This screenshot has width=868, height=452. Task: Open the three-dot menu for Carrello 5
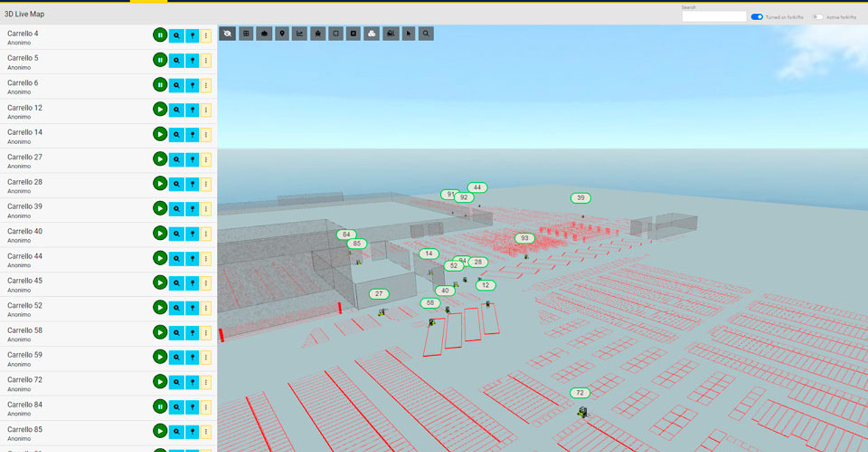[206, 60]
